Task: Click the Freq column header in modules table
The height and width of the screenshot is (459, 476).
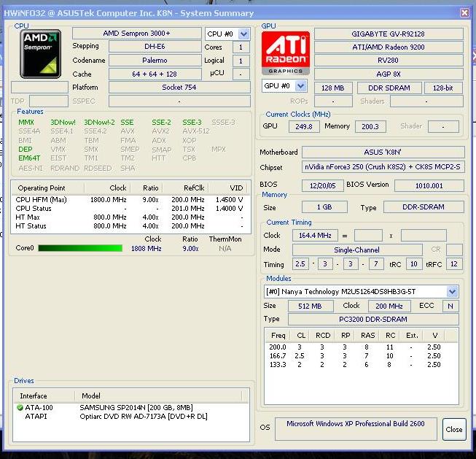Action: (x=278, y=335)
